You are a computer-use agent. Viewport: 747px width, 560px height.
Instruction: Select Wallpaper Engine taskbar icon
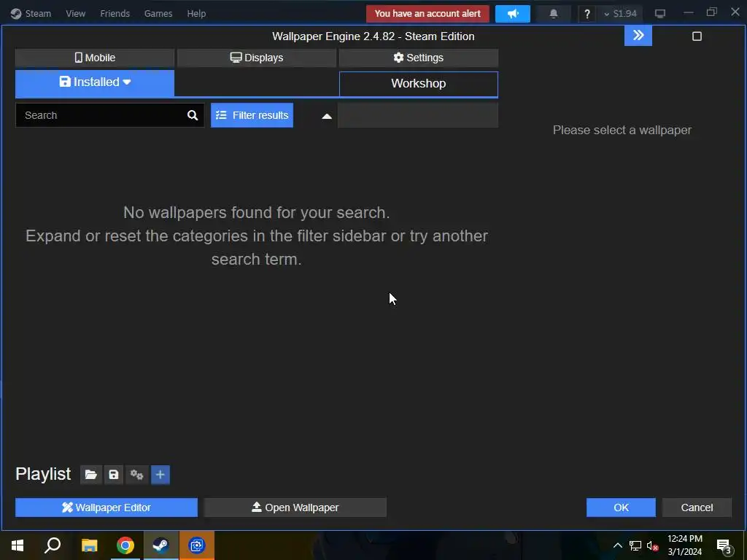coord(197,545)
